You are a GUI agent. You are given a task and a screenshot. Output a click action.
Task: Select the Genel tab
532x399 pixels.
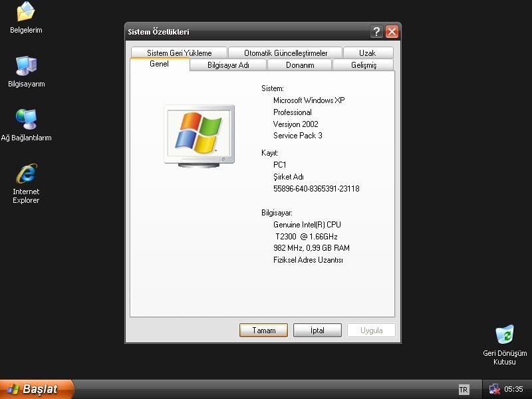point(160,64)
